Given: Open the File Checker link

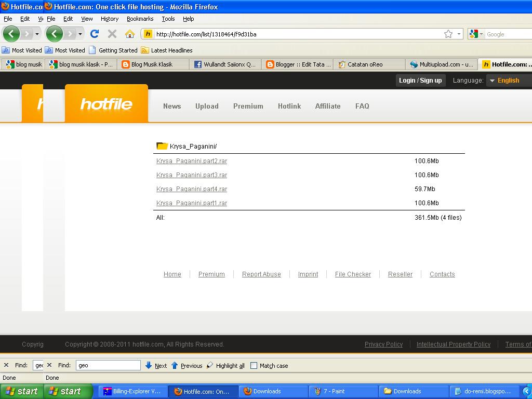Looking at the screenshot, I should [353, 274].
